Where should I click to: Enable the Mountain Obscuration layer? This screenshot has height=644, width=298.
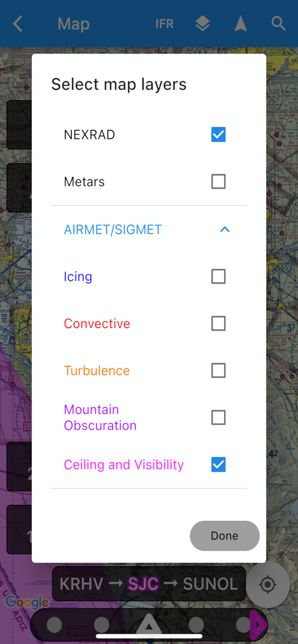click(218, 417)
